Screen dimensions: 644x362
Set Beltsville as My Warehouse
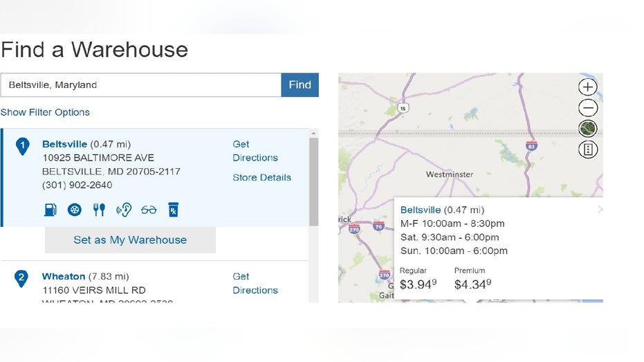[x=130, y=240]
